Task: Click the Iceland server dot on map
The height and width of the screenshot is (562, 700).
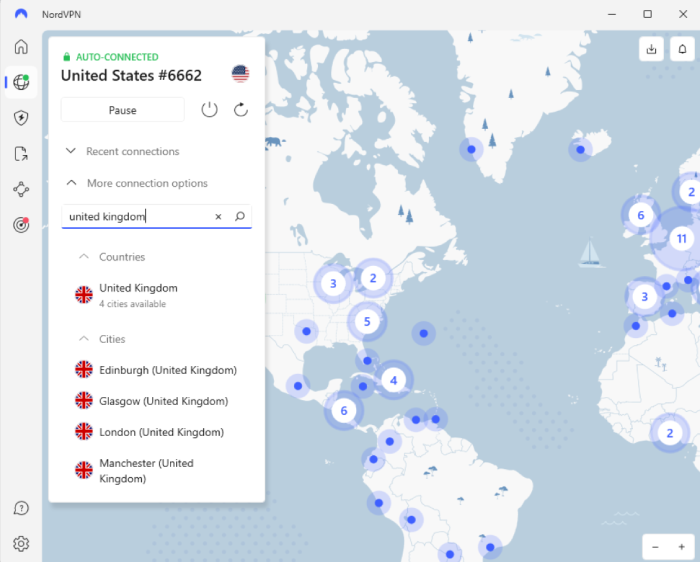Action: tap(580, 150)
